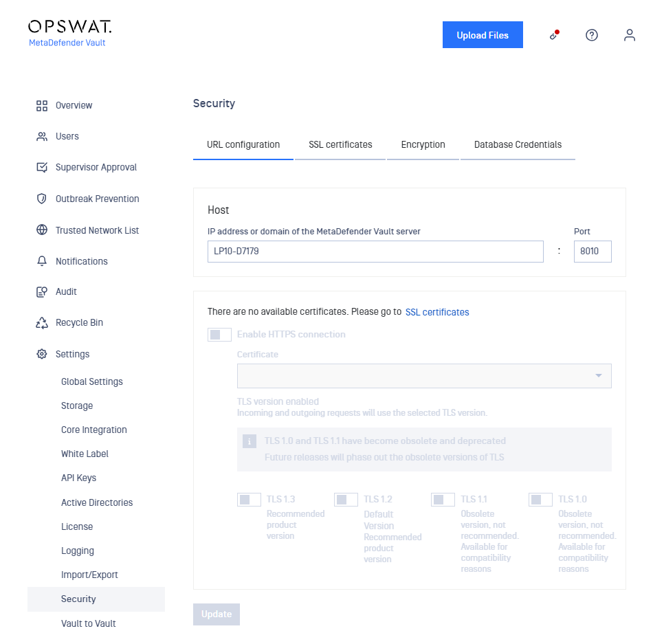Click the Recycle Bin recycle icon

tap(41, 322)
